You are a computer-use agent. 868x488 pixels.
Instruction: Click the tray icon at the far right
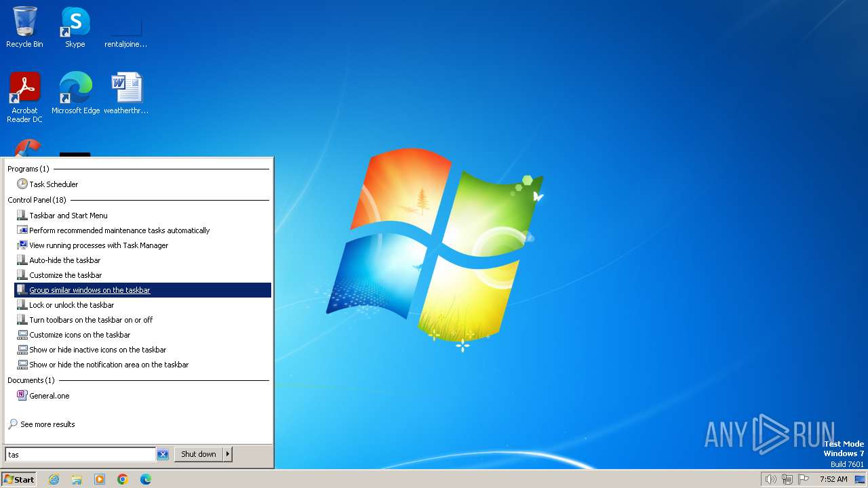pyautogui.click(x=860, y=479)
